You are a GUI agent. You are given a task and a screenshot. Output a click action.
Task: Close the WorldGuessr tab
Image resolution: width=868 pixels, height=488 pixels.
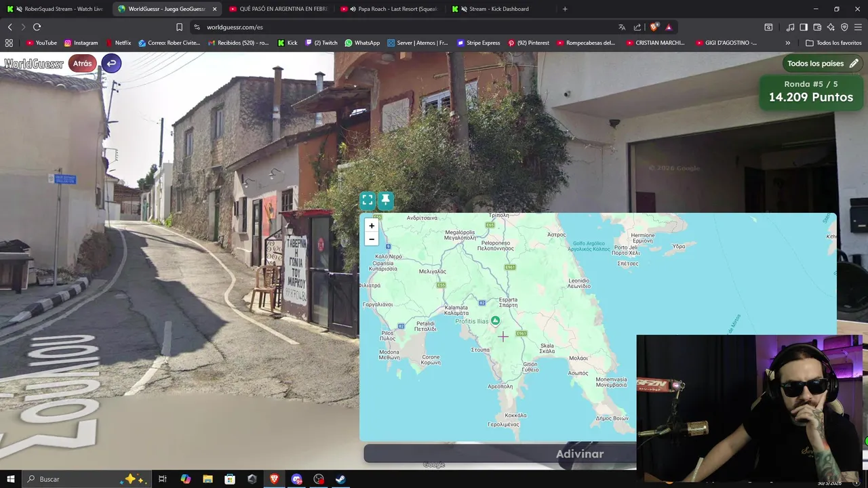tap(214, 9)
